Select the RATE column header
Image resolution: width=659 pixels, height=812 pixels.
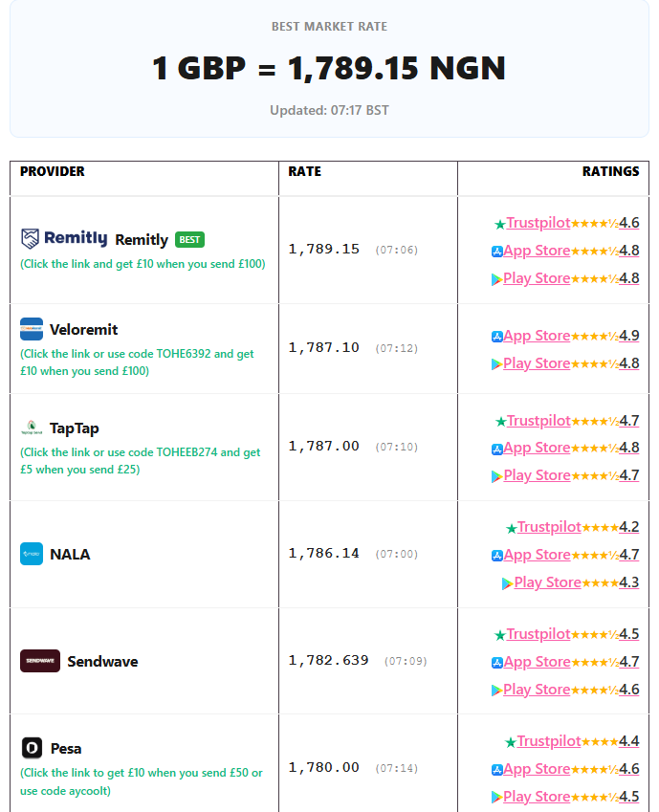304,171
